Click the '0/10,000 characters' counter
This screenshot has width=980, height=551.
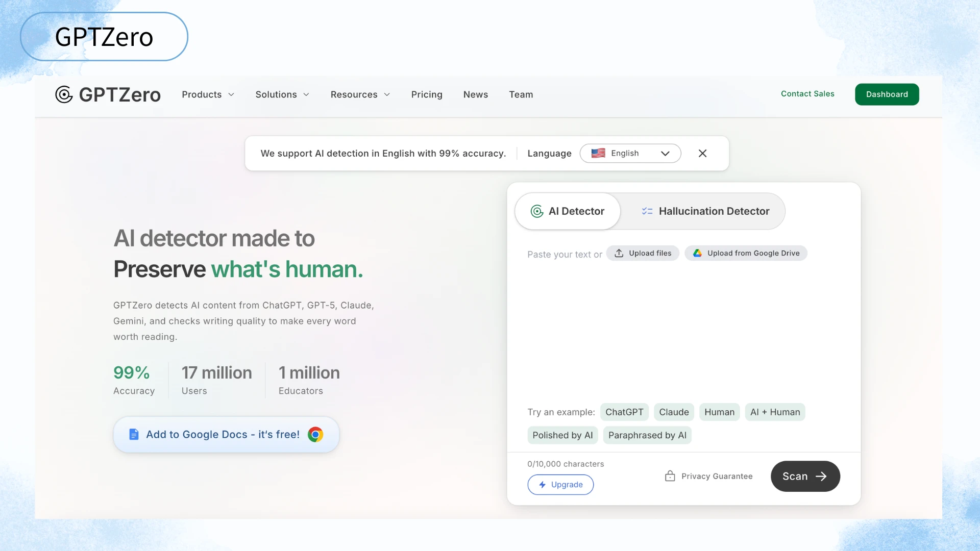point(566,464)
